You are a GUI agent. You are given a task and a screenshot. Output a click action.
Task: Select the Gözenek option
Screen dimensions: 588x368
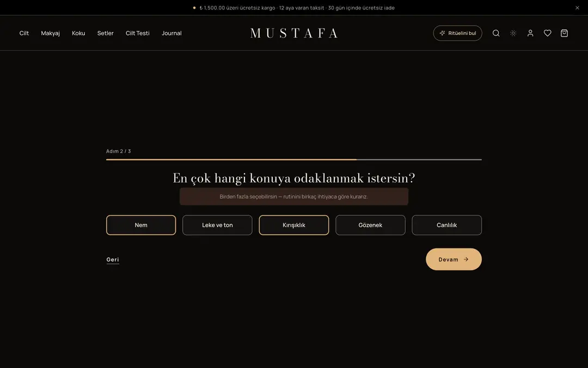[371, 225]
